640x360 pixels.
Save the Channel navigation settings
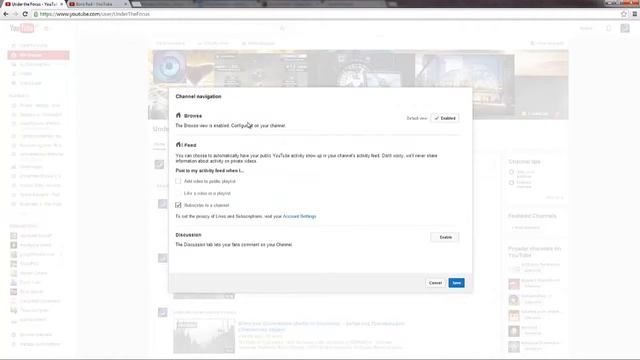coord(456,283)
